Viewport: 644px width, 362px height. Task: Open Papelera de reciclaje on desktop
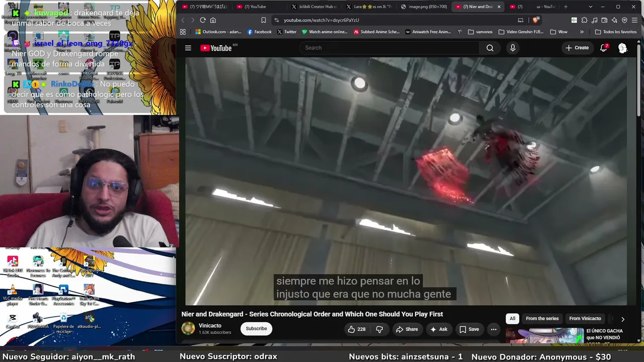[x=63, y=323]
